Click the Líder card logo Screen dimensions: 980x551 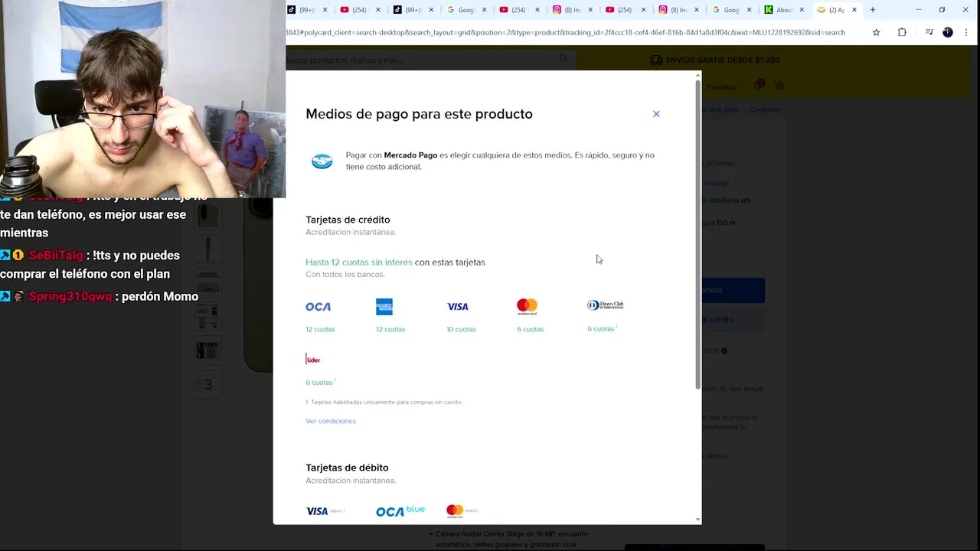click(x=313, y=360)
